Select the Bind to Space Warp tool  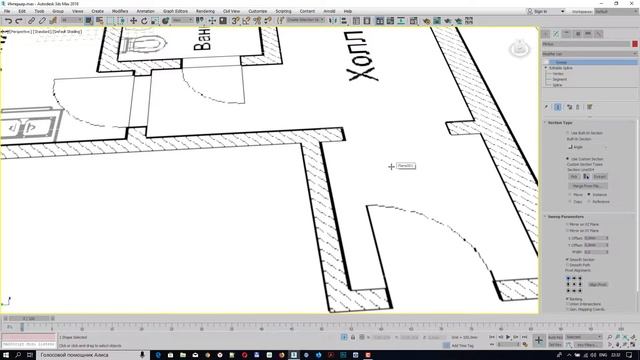click(x=53, y=21)
